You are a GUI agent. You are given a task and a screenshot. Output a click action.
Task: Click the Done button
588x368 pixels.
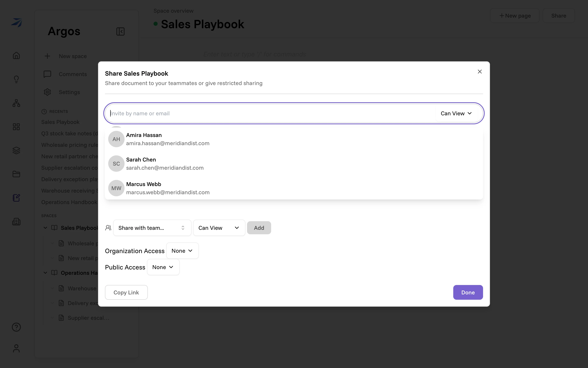coord(468,292)
